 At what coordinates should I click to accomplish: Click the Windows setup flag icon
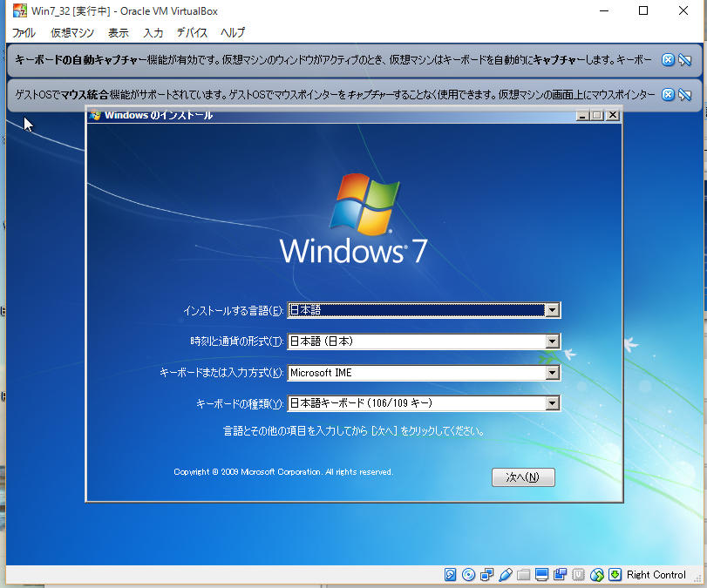point(95,115)
